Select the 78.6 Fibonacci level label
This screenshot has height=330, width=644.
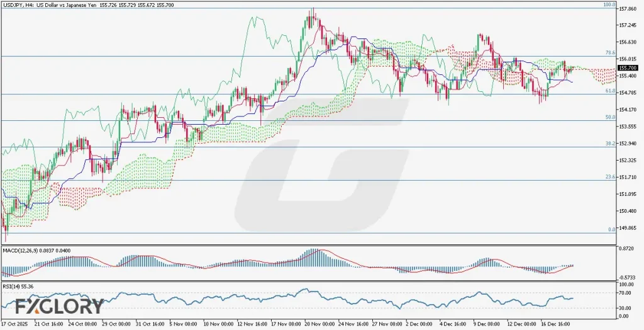[x=610, y=53]
